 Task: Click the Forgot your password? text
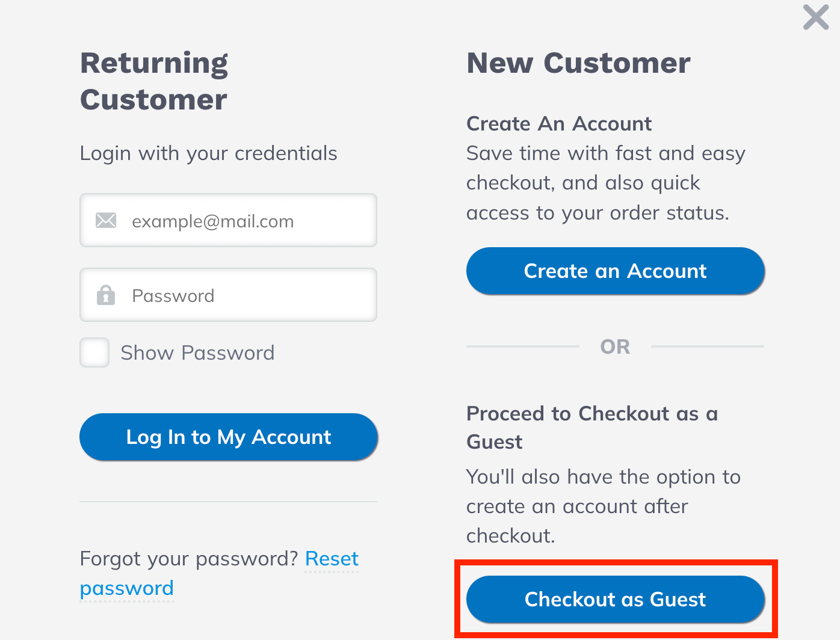pos(189,559)
